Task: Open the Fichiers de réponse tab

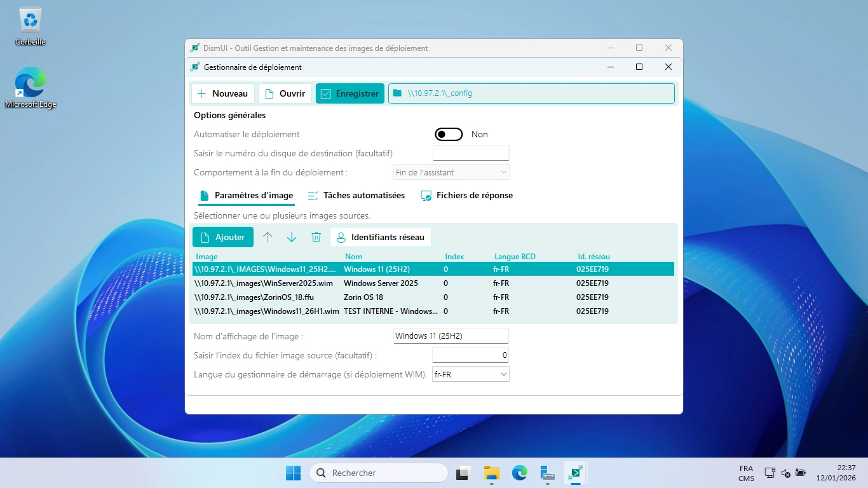Action: pyautogui.click(x=466, y=196)
